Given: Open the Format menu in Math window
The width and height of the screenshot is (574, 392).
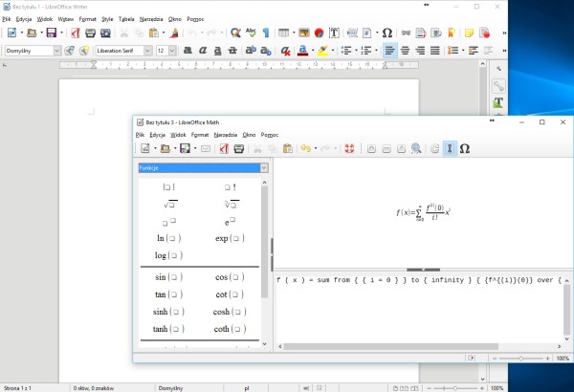Looking at the screenshot, I should click(x=199, y=135).
